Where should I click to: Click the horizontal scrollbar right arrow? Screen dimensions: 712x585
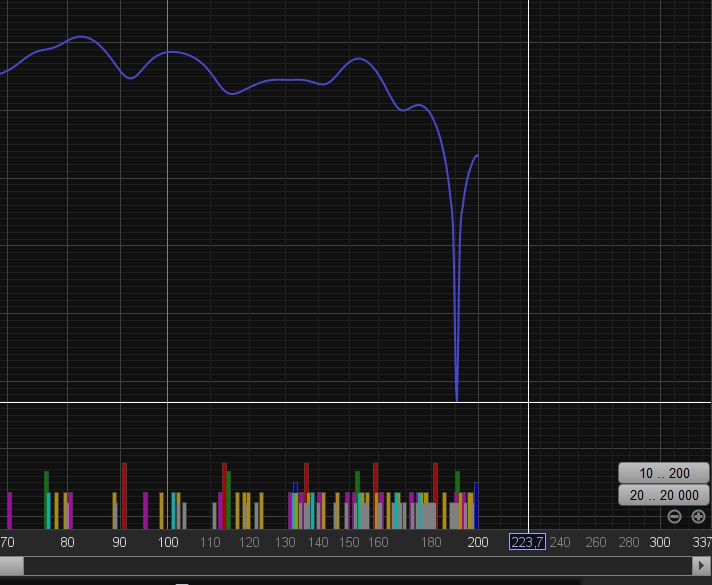[702, 566]
